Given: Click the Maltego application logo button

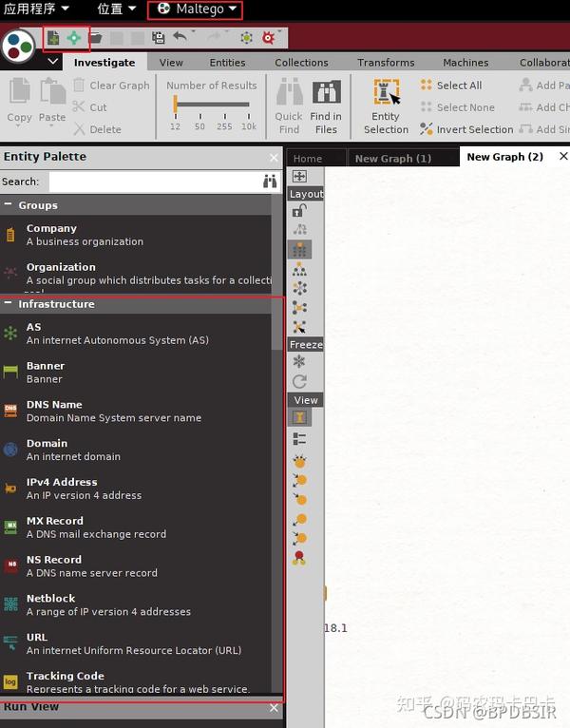Looking at the screenshot, I should [x=18, y=46].
